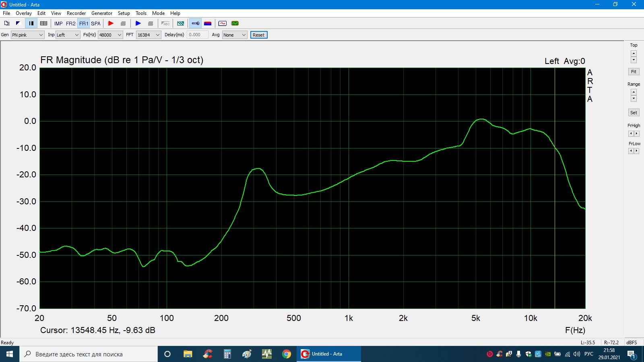Screen dimensions: 644x362
Task: Decrease Range with the down arrow
Action: [x=634, y=99]
